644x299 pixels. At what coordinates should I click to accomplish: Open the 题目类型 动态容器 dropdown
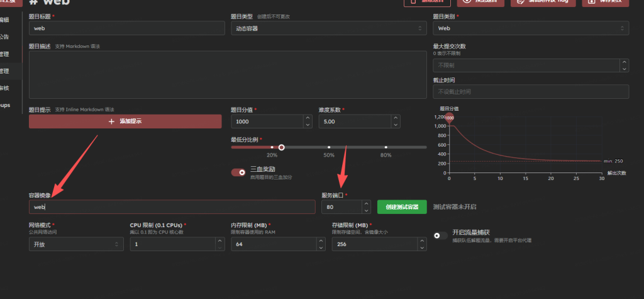[328, 28]
